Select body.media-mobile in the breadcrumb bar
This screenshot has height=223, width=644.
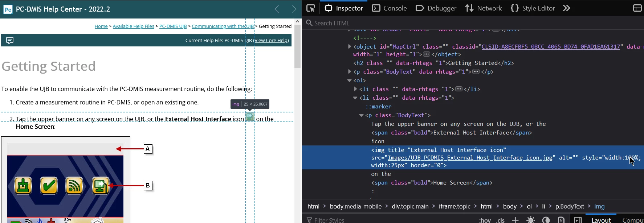(x=355, y=206)
